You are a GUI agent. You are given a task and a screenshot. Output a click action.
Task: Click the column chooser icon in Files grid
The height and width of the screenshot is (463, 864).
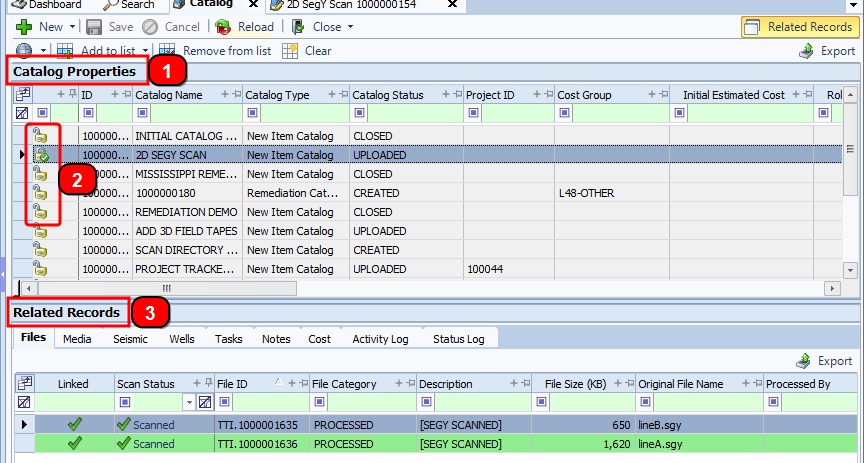pos(24,383)
